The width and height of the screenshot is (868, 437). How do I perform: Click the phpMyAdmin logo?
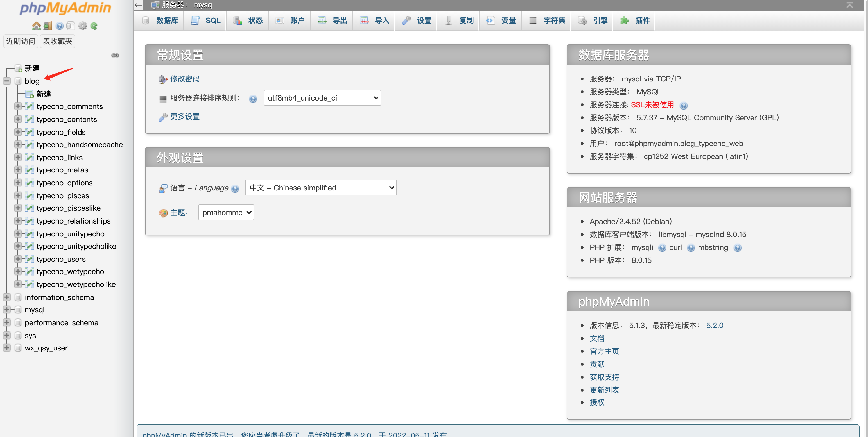(x=65, y=8)
